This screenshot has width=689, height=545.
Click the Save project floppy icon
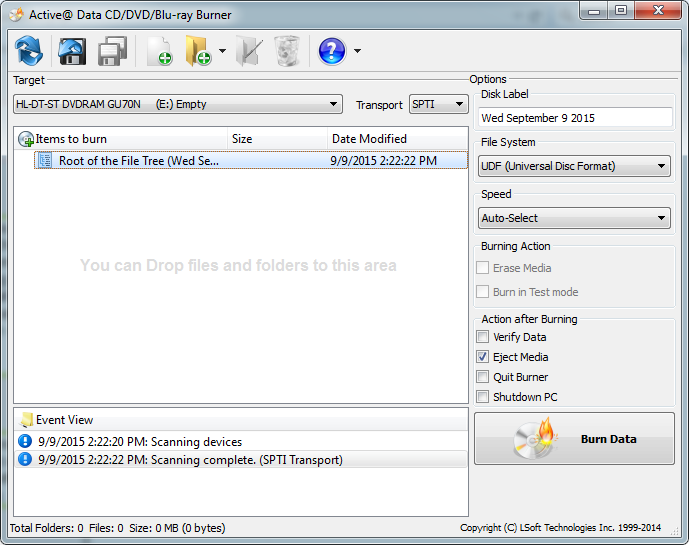tap(72, 51)
